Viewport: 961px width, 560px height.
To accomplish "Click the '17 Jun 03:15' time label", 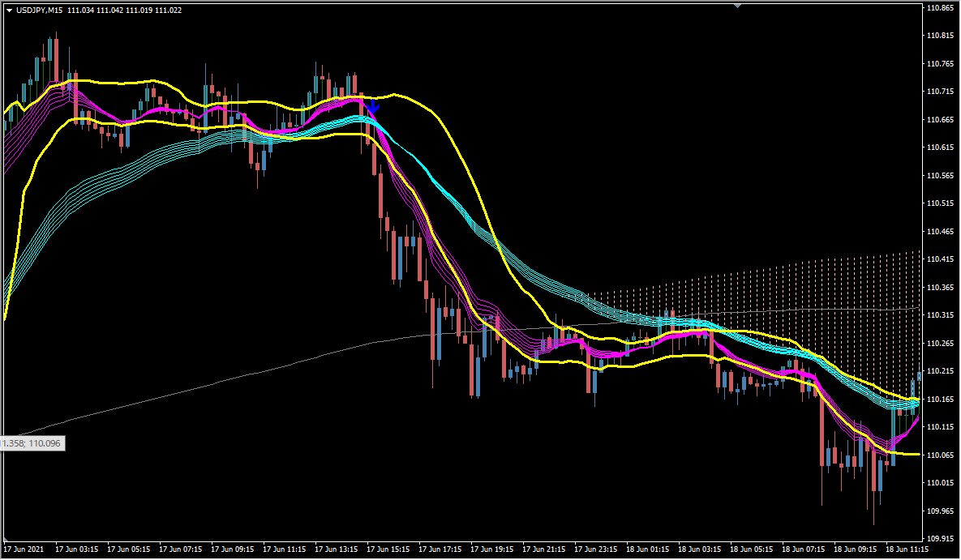I will [x=76, y=549].
